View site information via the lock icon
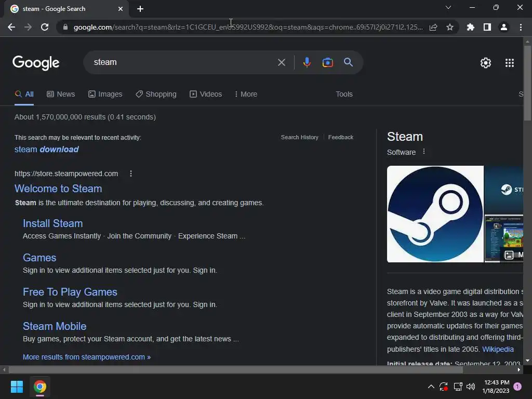Viewport: 532px width, 399px height. pos(65,27)
